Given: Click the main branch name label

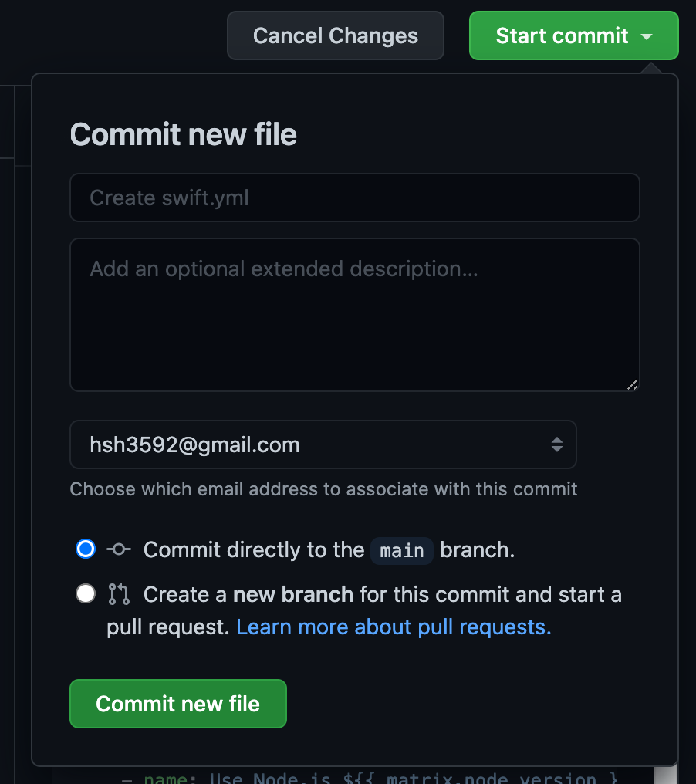Looking at the screenshot, I should [x=401, y=550].
